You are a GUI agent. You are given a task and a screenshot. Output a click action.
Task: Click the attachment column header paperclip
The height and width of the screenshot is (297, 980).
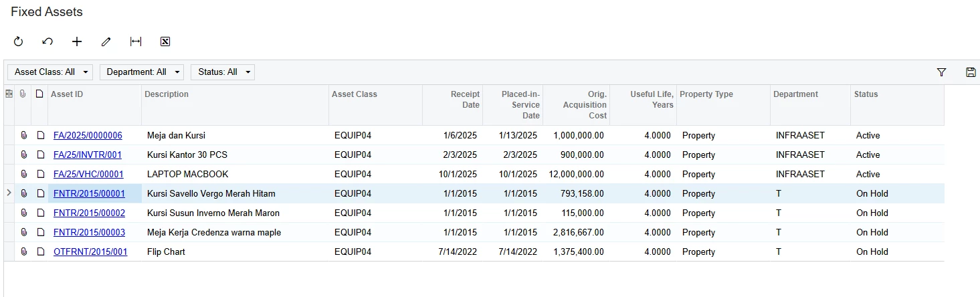coord(23,94)
